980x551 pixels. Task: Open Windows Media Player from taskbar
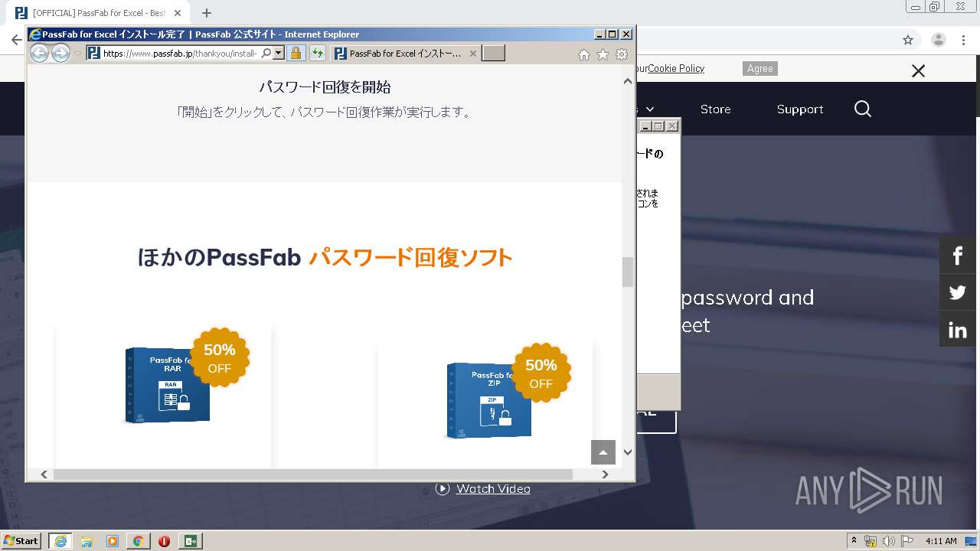pos(113,541)
